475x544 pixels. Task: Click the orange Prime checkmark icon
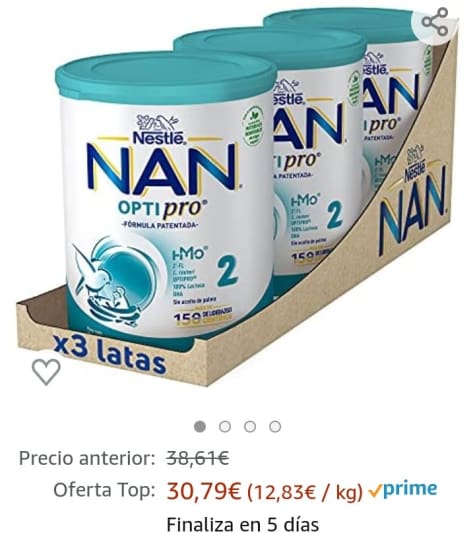coord(374,491)
